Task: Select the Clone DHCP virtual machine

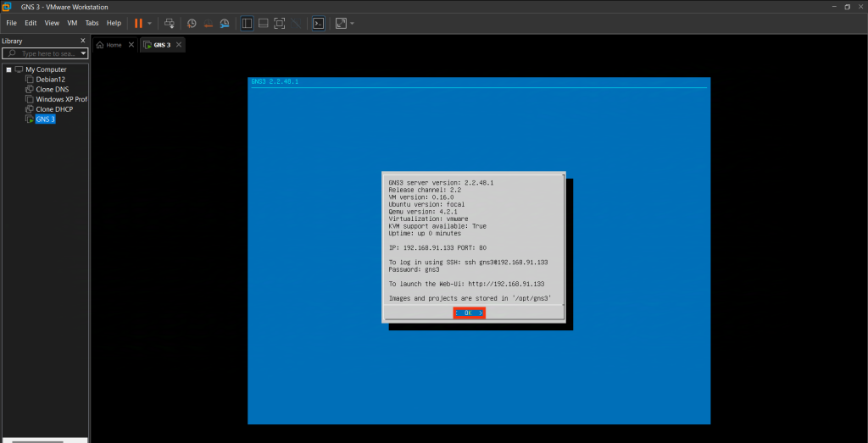Action: pyautogui.click(x=55, y=109)
